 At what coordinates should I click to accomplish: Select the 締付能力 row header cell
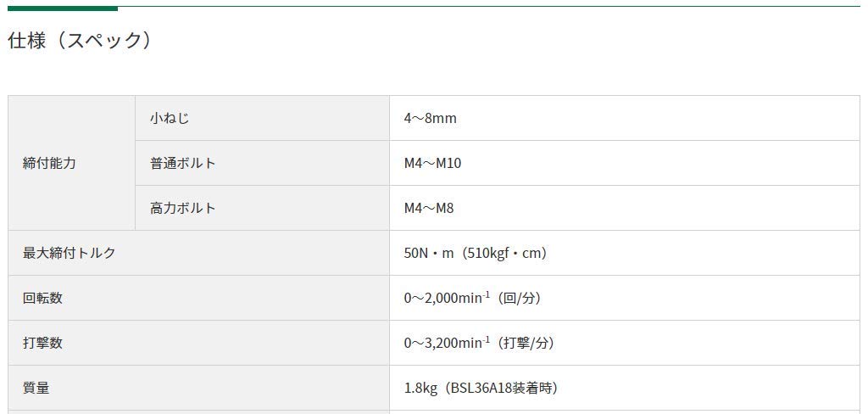71,163
